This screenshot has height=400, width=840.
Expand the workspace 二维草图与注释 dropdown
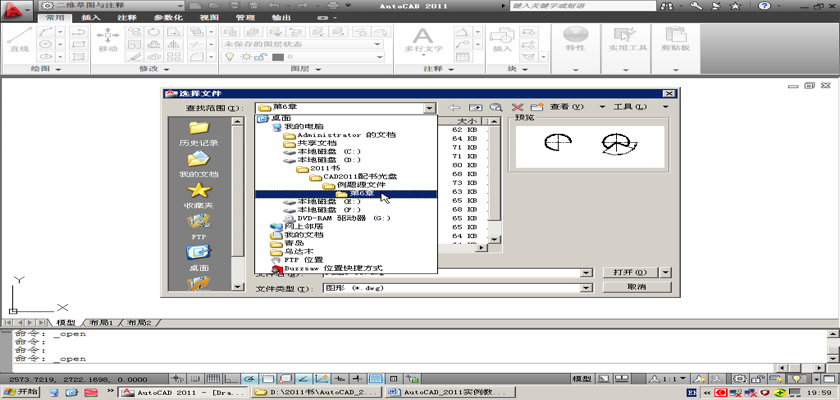[180, 6]
